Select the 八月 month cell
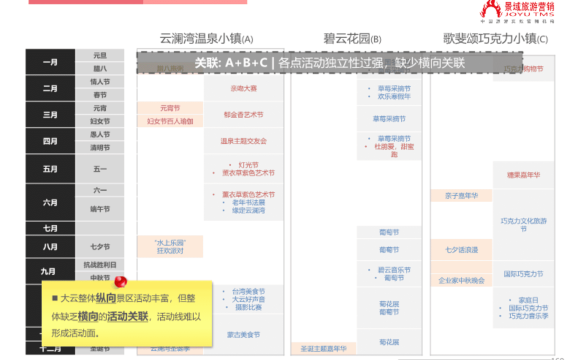Image resolution: width=570 pixels, height=360 pixels. click(x=50, y=247)
